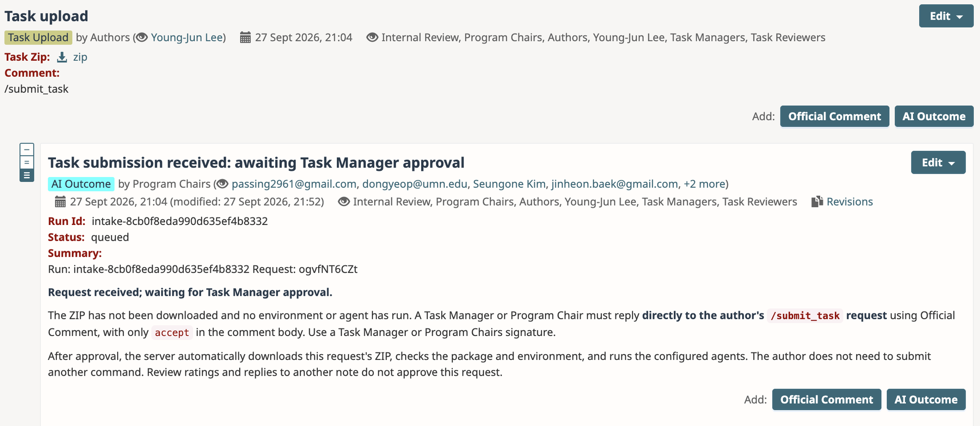This screenshot has width=980, height=426.
Task: Open the Seungone Kim profile link
Action: coord(509,184)
